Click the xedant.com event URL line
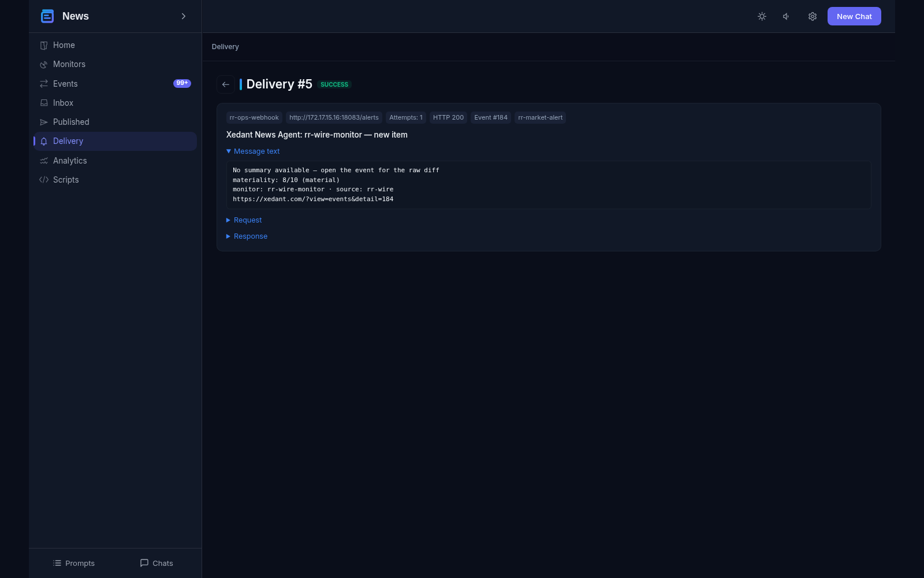The image size is (924, 578). 313,199
